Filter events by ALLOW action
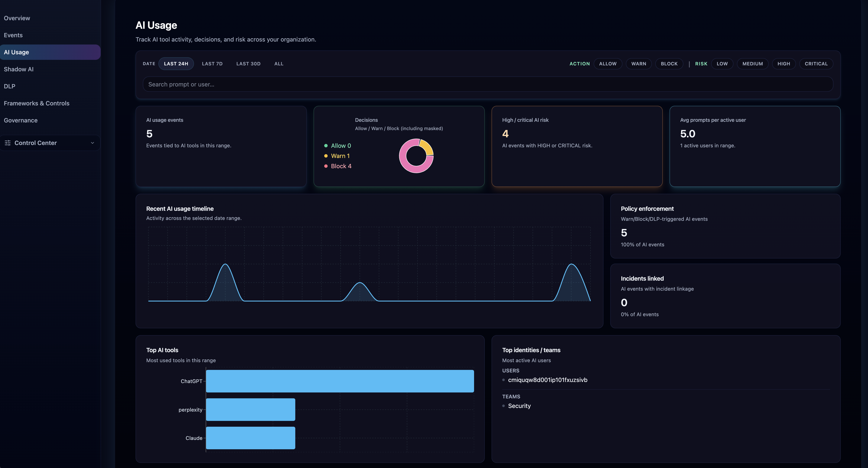This screenshot has height=468, width=868. point(608,64)
